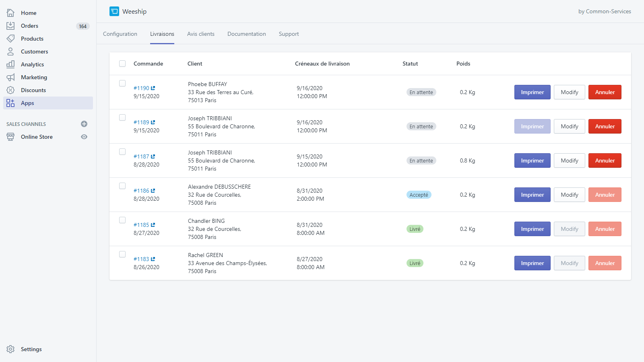The width and height of the screenshot is (644, 362).
Task: Open external link icon for order #1186
Action: tap(153, 191)
